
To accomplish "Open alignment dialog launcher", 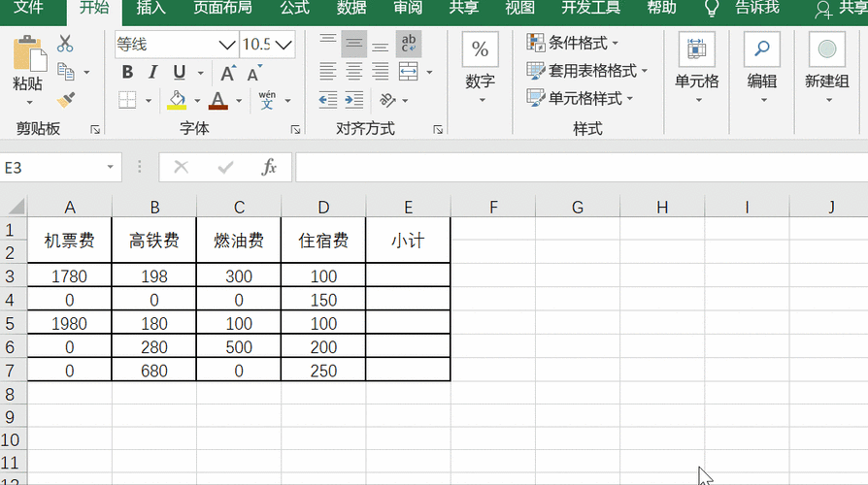I will [x=438, y=129].
